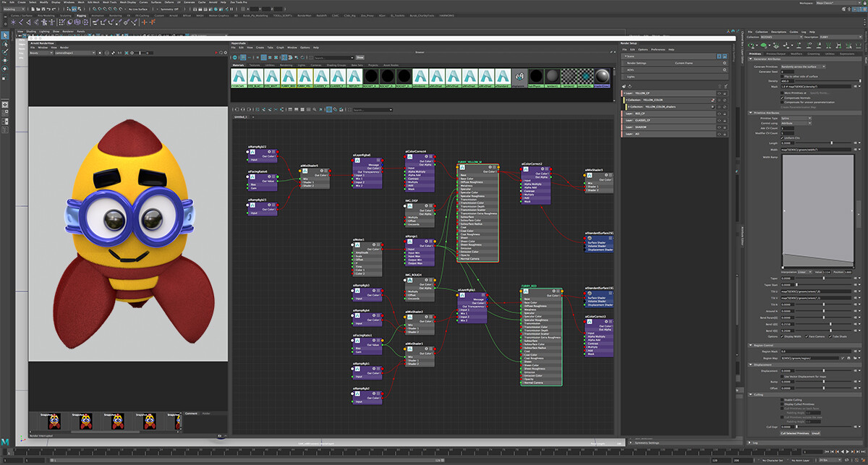Image resolution: width=868 pixels, height=465 pixels.
Task: Click the Show button in Hypershade
Action: click(360, 57)
